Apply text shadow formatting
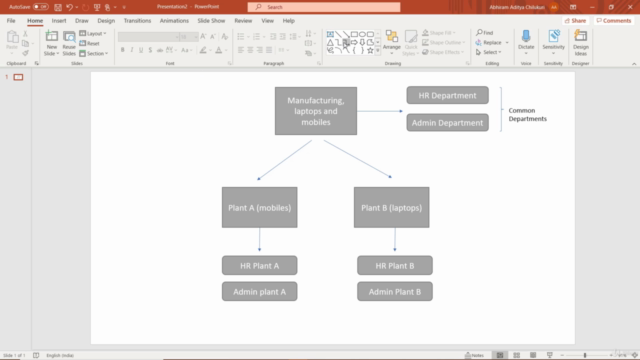The height and width of the screenshot is (360, 640). coord(150,50)
